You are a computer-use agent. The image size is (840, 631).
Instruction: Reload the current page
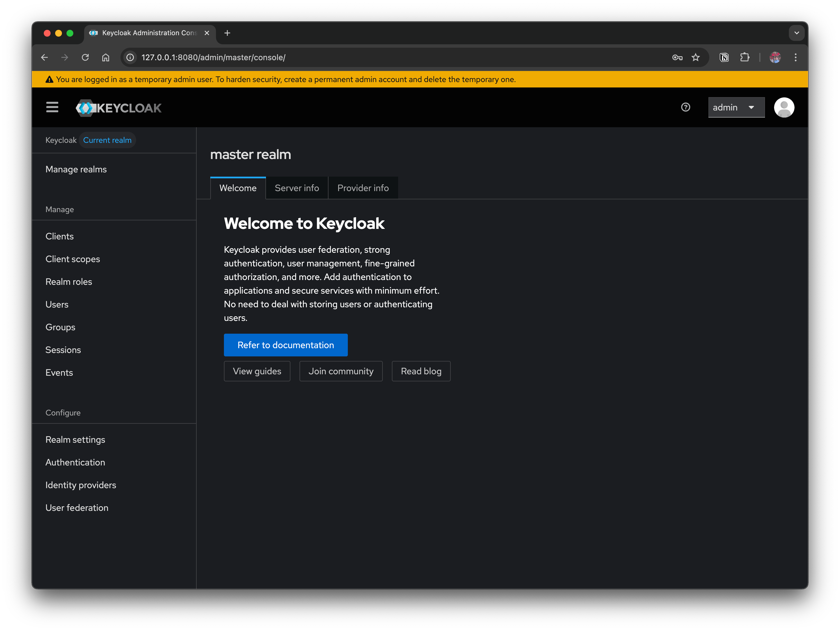[x=85, y=57]
